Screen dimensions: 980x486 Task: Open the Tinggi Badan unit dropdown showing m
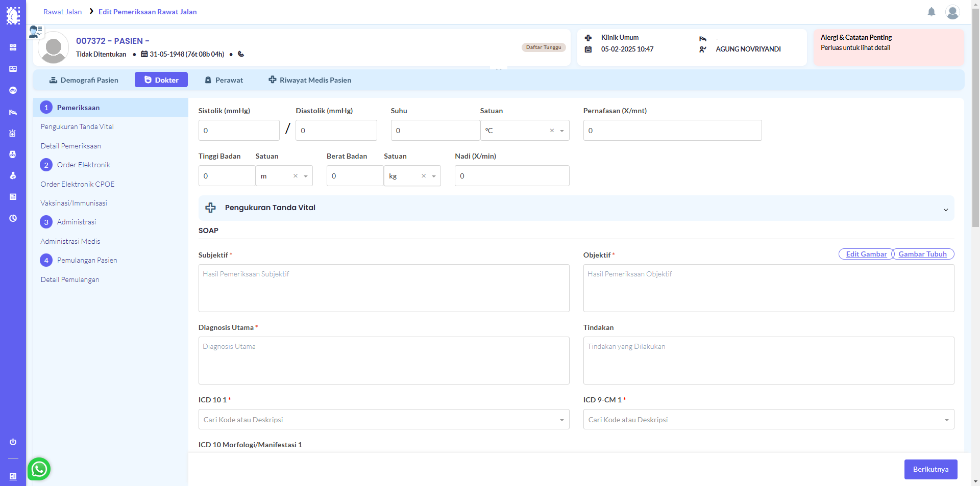point(306,176)
